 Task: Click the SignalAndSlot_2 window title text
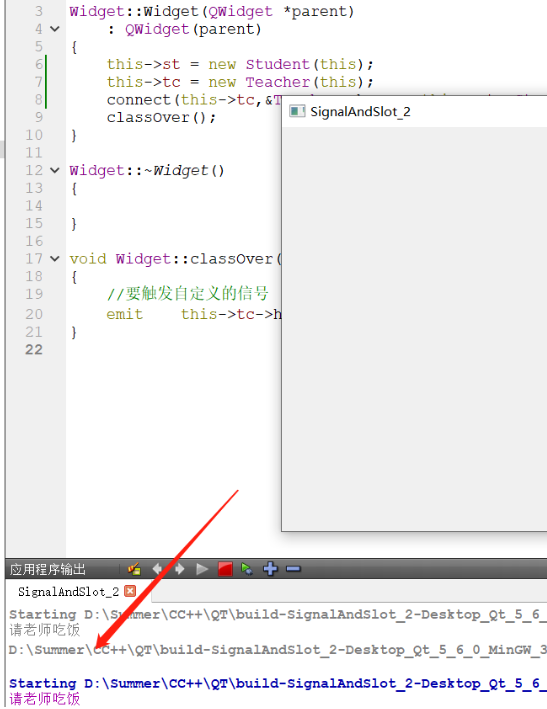coord(360,112)
